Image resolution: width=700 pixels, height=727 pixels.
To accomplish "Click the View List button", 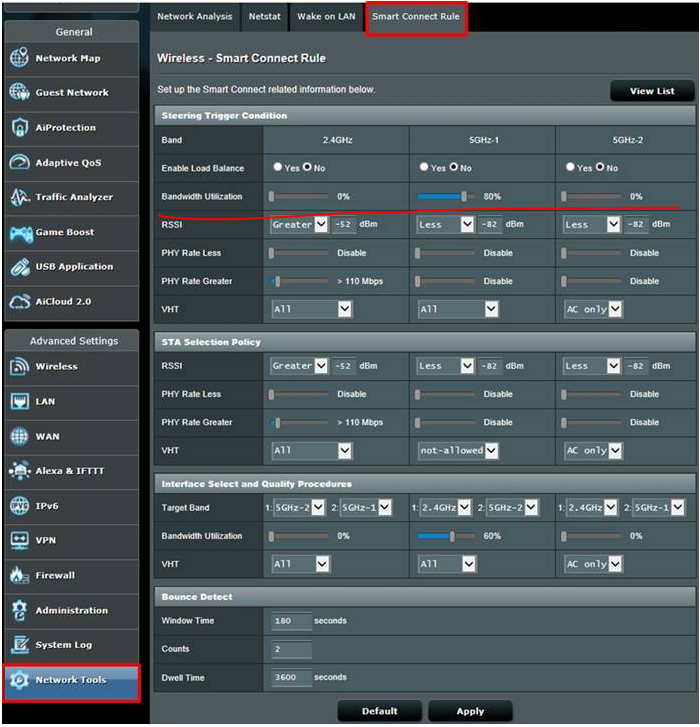I will click(x=652, y=91).
